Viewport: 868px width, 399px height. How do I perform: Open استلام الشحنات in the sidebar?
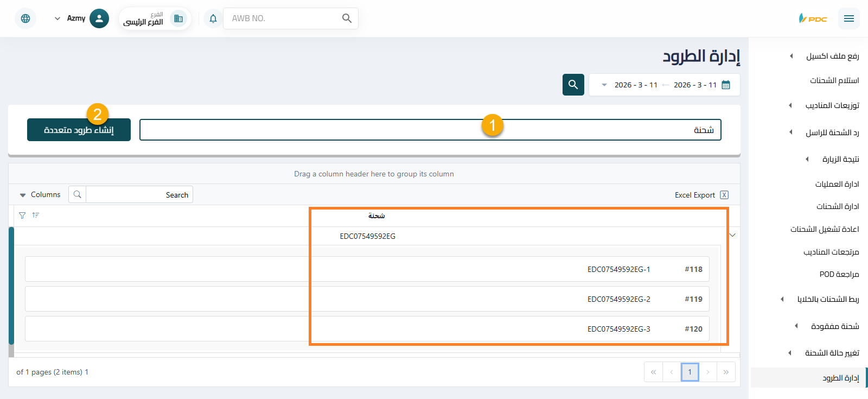tap(834, 80)
